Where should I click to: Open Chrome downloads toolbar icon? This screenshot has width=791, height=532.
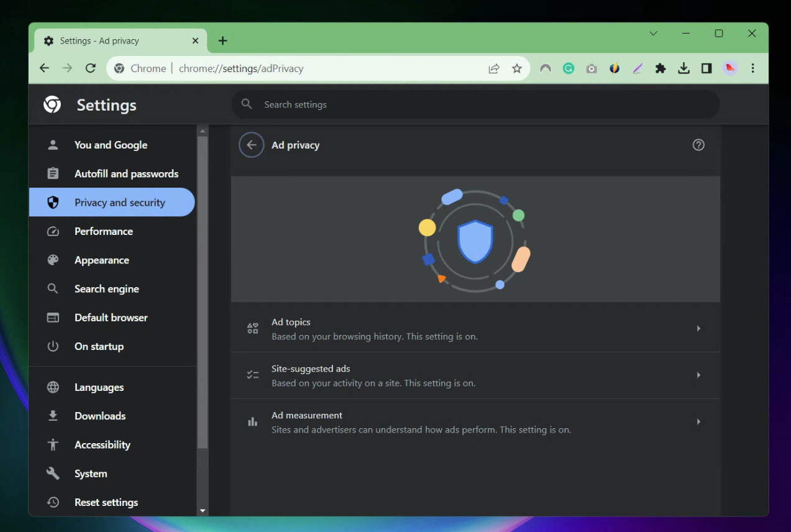pyautogui.click(x=684, y=68)
